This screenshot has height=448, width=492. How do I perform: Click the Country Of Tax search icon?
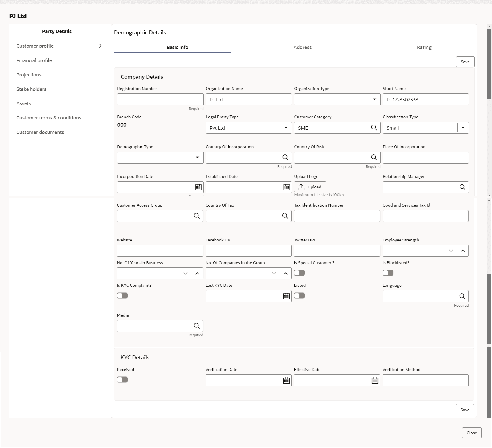(x=285, y=216)
